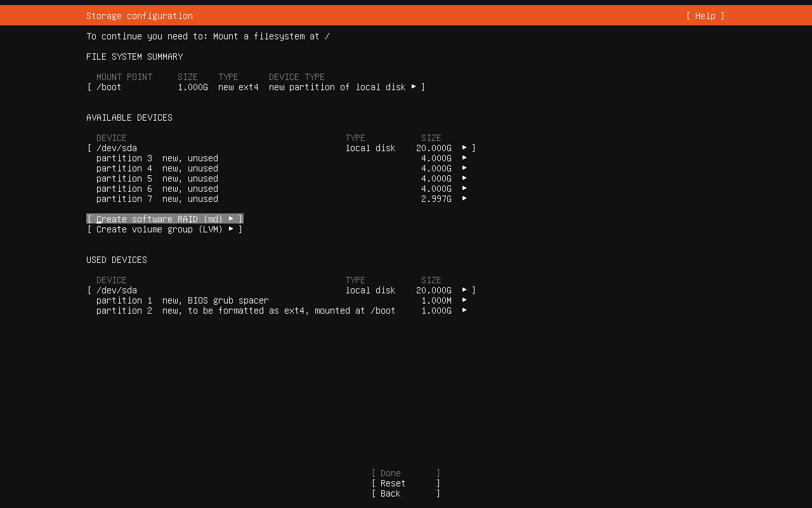Click the greyed-out Done button
Image resolution: width=812 pixels, height=508 pixels.
pos(405,473)
